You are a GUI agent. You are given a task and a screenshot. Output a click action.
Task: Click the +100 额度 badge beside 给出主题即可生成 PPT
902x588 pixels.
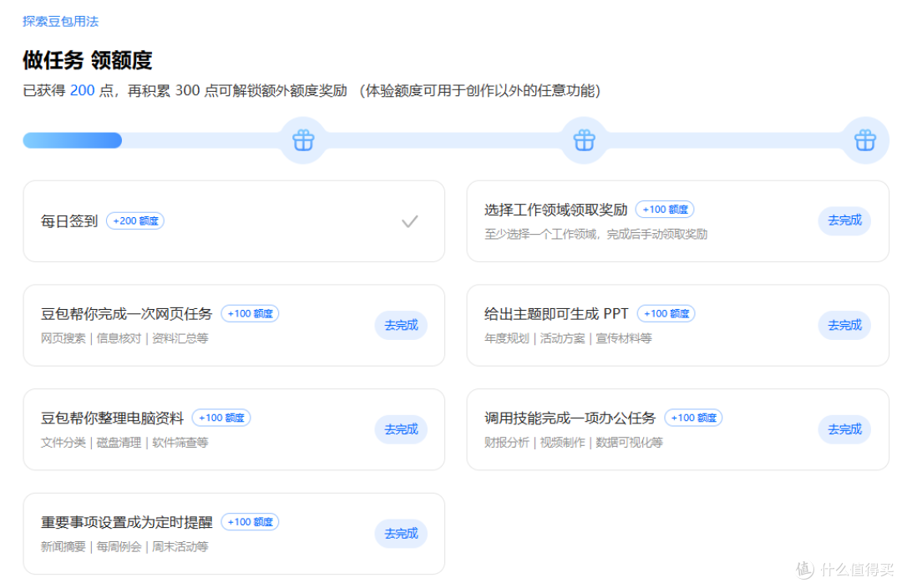pyautogui.click(x=666, y=313)
